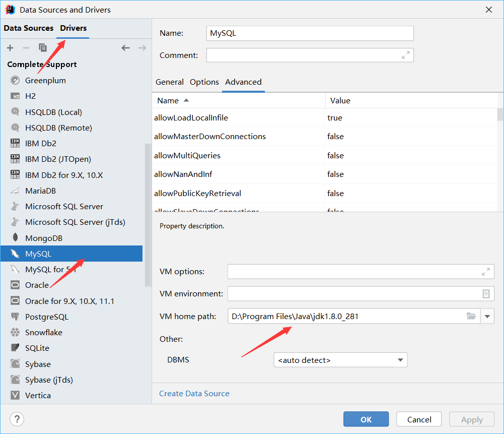Image resolution: width=504 pixels, height=434 pixels.
Task: Close the Data Sources and Drivers dialog
Action: (488, 10)
